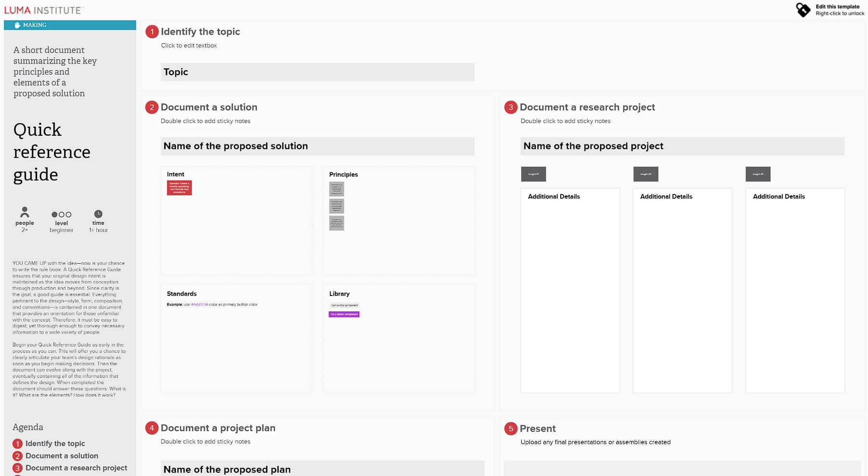This screenshot has width=868, height=476.
Task: Click the '2+' people value
Action: tap(25, 230)
